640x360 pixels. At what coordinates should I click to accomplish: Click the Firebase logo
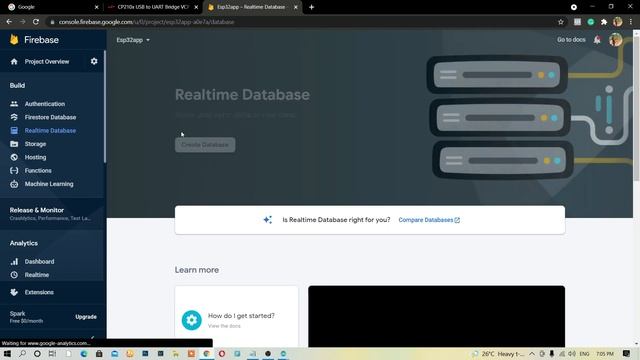pyautogui.click(x=14, y=40)
